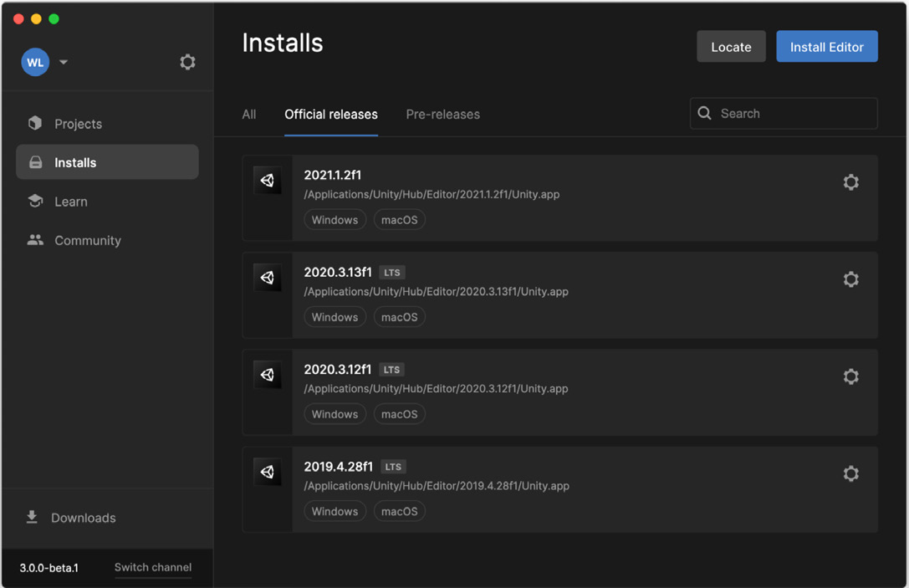Click the macOS tag under 2019.4.28f1
Viewport: 909px width, 588px height.
pos(400,511)
